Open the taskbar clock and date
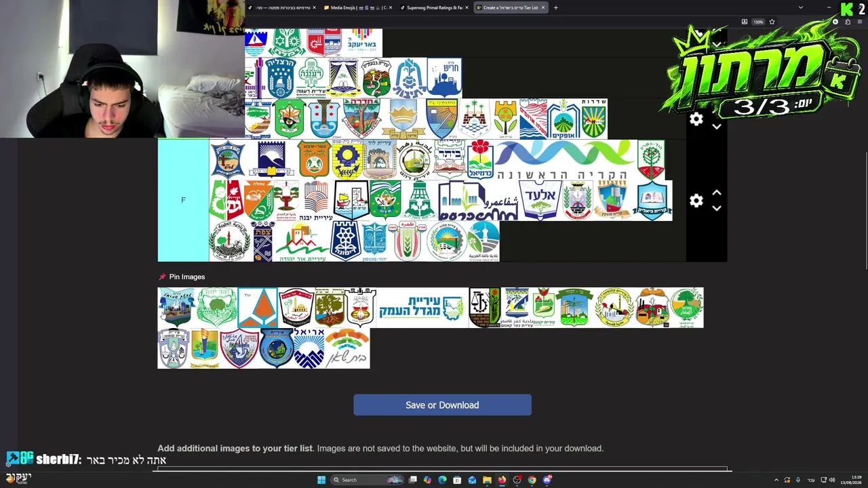 tap(852, 480)
